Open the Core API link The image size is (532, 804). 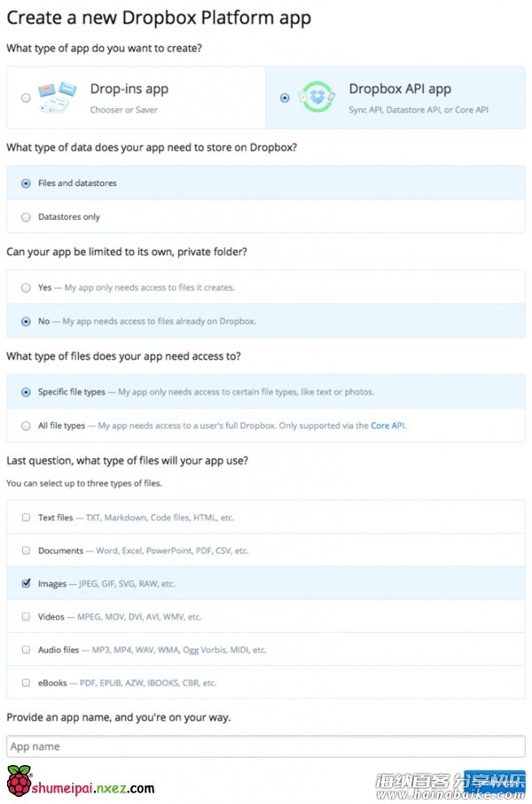pyautogui.click(x=387, y=425)
